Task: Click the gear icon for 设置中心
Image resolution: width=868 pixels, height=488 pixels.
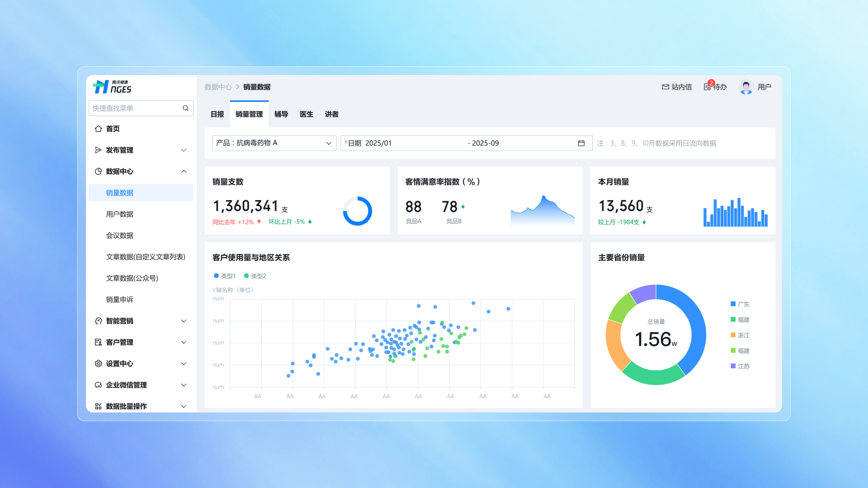Action: pos(98,363)
